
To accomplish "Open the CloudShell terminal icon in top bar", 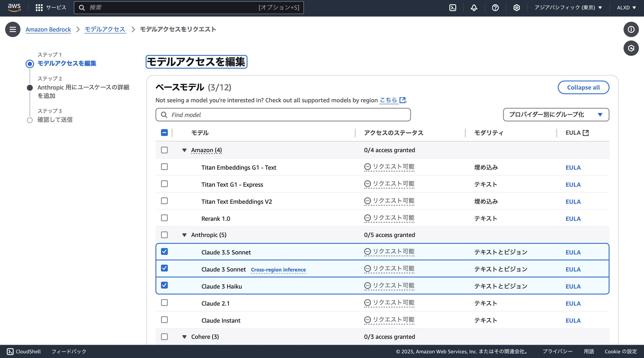I will point(453,7).
